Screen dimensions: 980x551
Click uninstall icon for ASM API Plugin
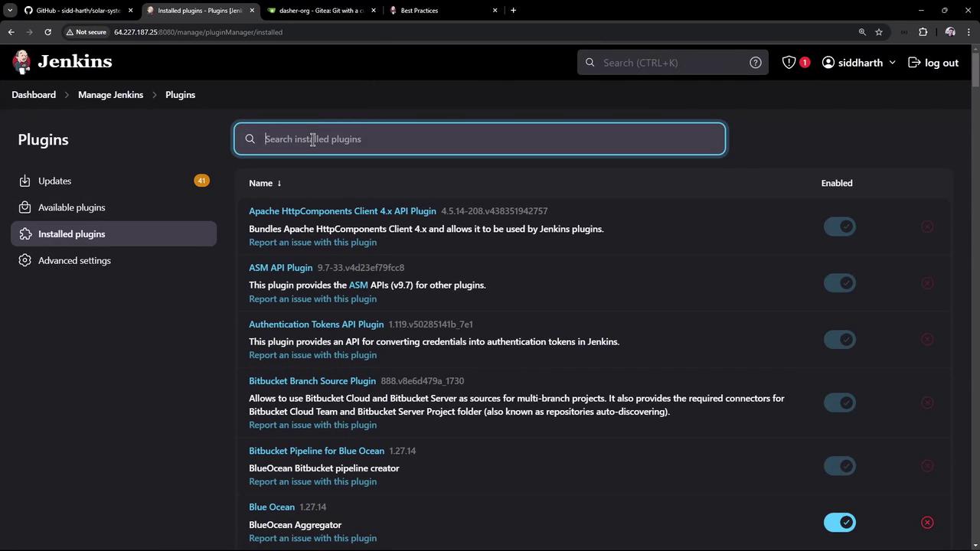pos(927,283)
